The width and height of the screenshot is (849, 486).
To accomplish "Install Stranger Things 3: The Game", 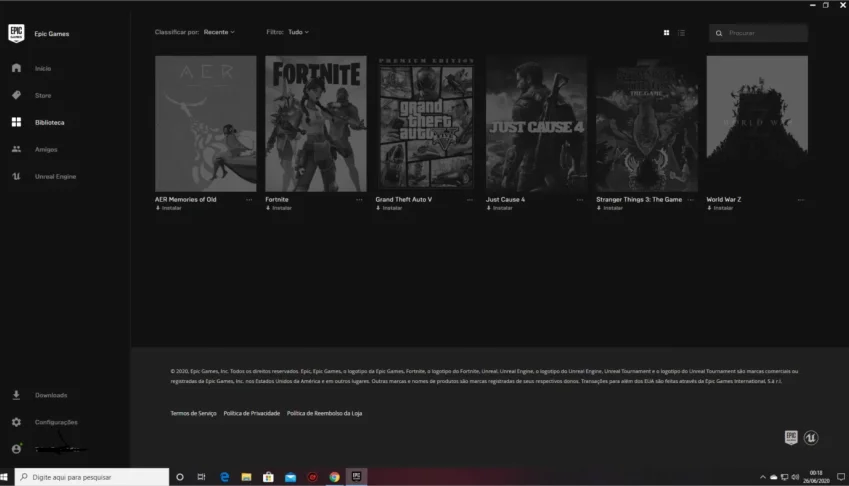I will [x=610, y=208].
